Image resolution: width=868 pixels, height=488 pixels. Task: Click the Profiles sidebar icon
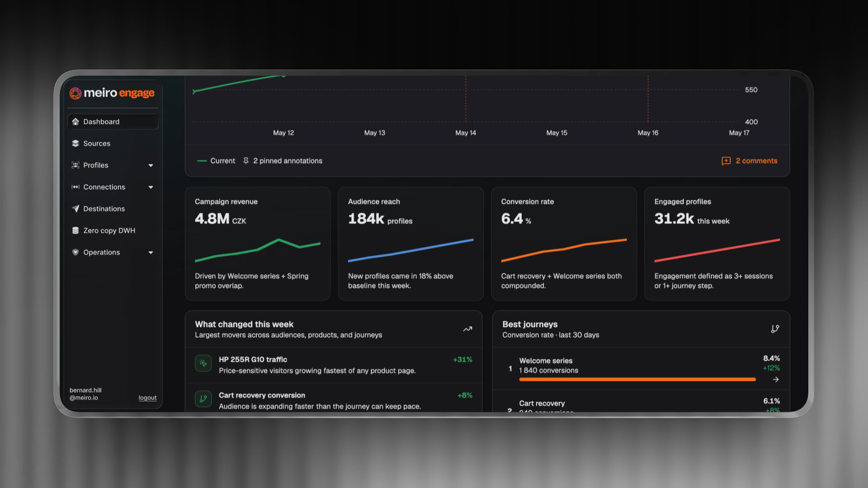click(75, 165)
